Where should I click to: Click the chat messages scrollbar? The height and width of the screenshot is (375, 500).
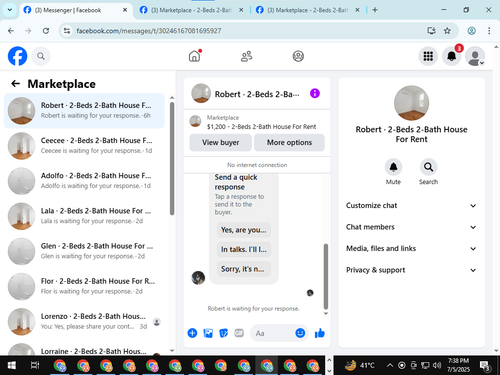(x=326, y=277)
